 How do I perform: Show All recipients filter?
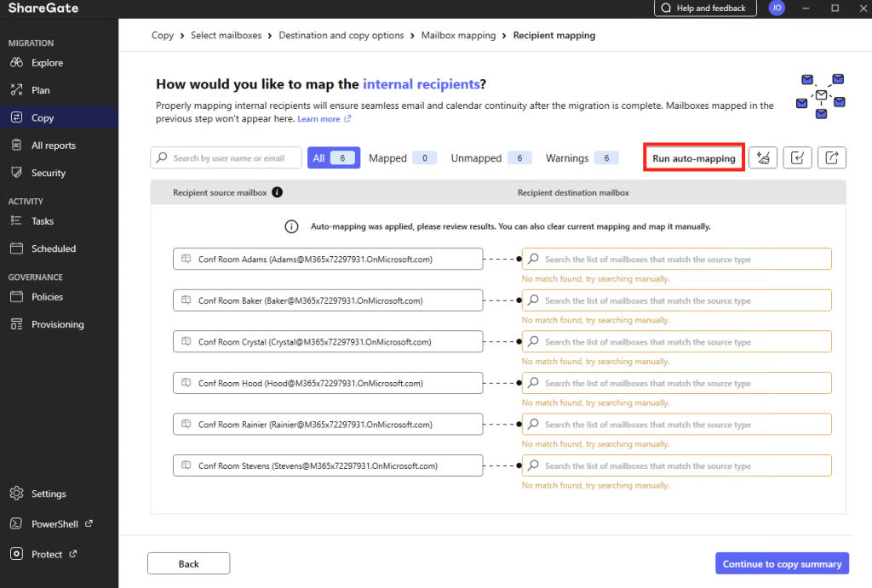click(x=333, y=157)
